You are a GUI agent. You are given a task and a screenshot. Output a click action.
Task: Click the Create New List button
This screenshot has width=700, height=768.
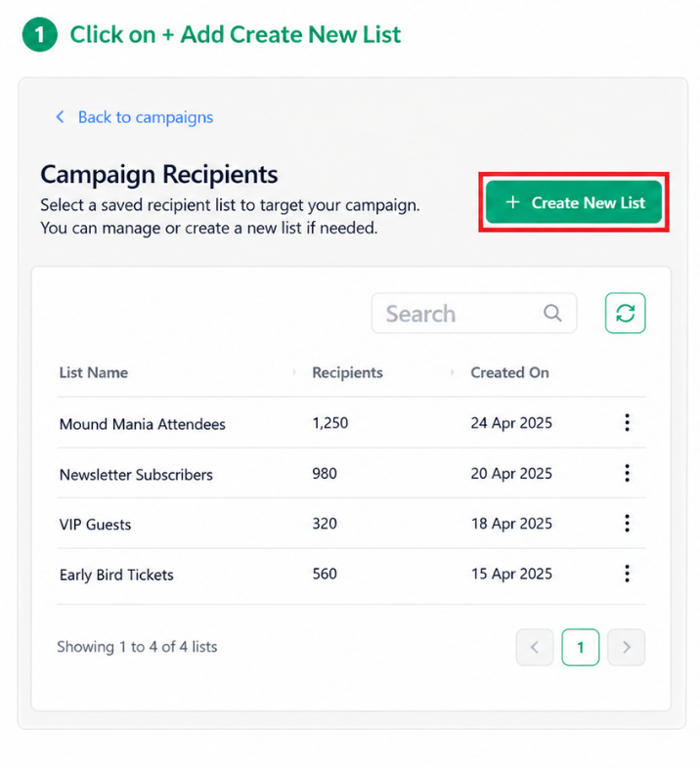[574, 202]
